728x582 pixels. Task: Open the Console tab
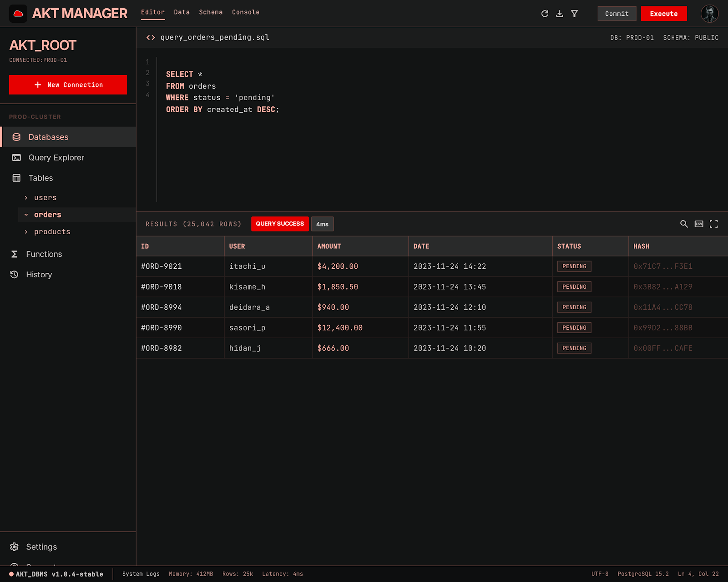click(x=246, y=12)
